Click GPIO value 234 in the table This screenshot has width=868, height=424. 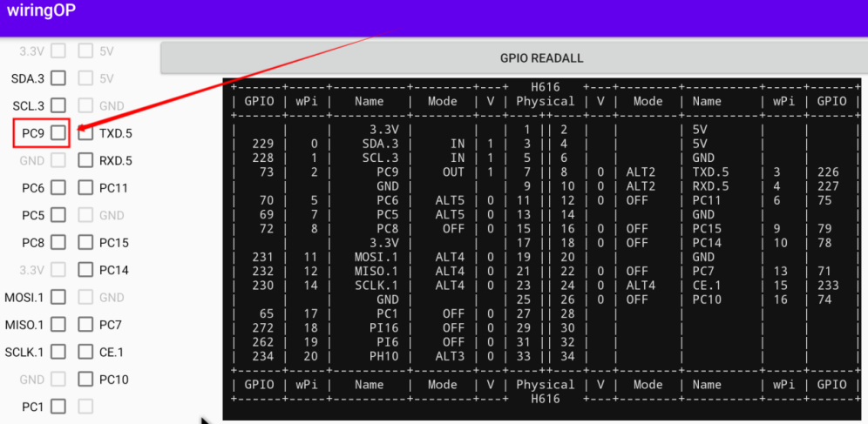click(263, 357)
